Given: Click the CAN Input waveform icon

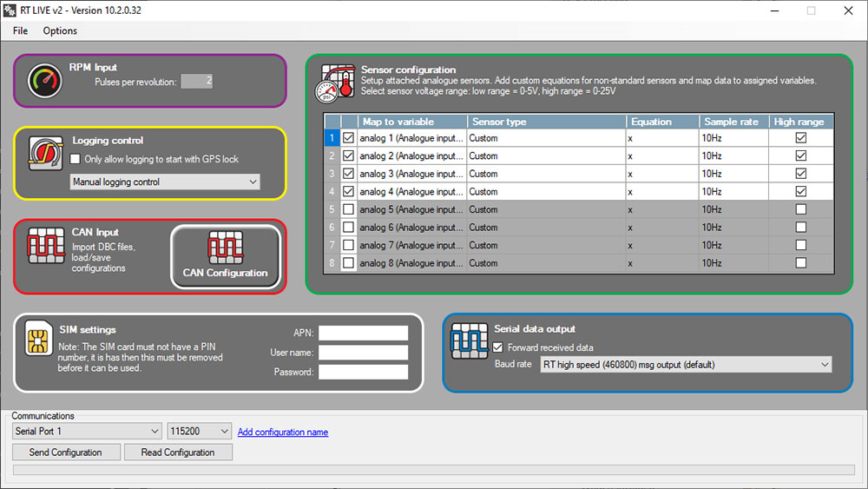Looking at the screenshot, I should coord(45,247).
